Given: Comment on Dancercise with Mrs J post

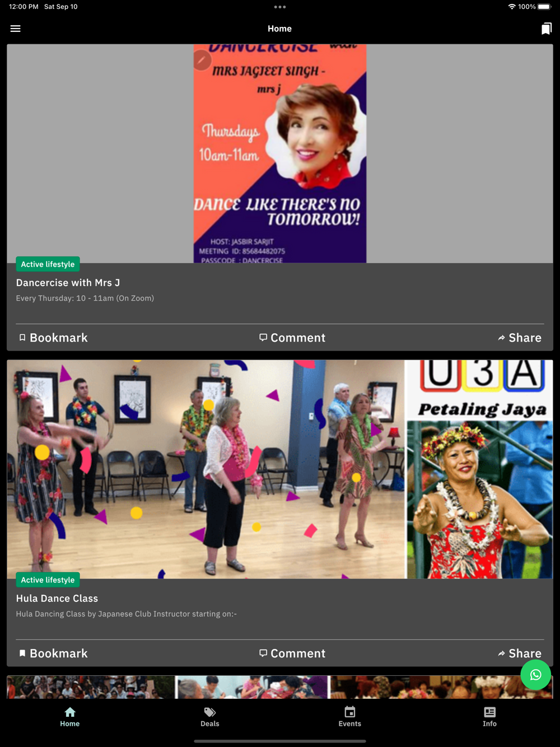Looking at the screenshot, I should coord(292,338).
